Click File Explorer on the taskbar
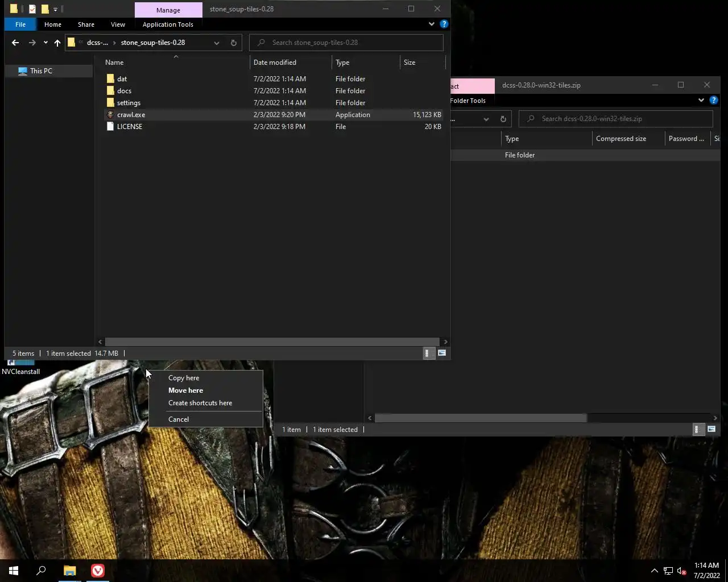Viewport: 728px width, 582px height. tap(69, 571)
